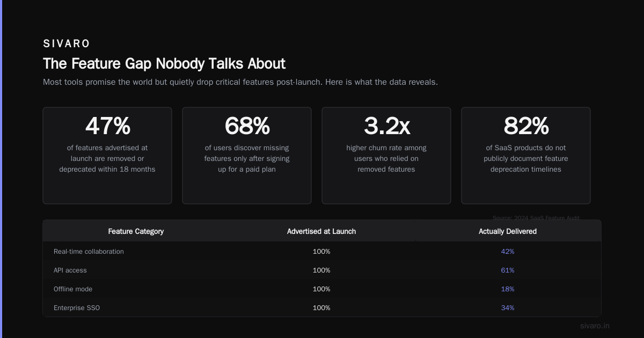The width and height of the screenshot is (644, 338).
Task: Select the headline The Feature Gap Nobody Talks About
Action: (x=164, y=63)
